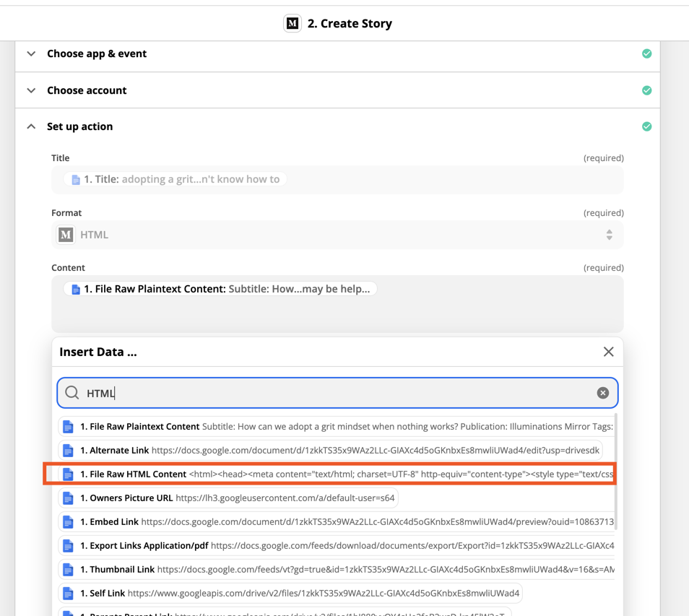Click the '2. Create Story' step title
Image resolution: width=689 pixels, height=616 pixels.
click(x=350, y=23)
